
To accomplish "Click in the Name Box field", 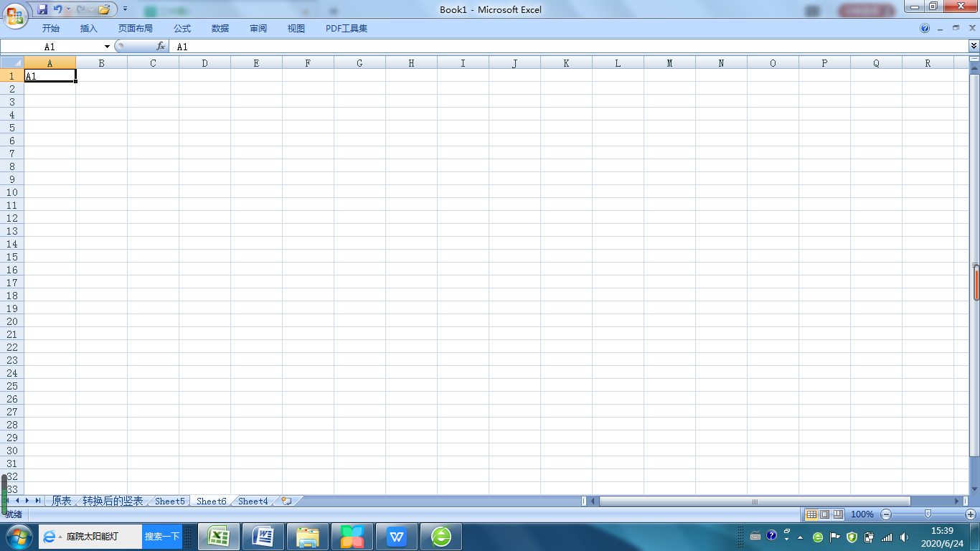I will (x=52, y=47).
